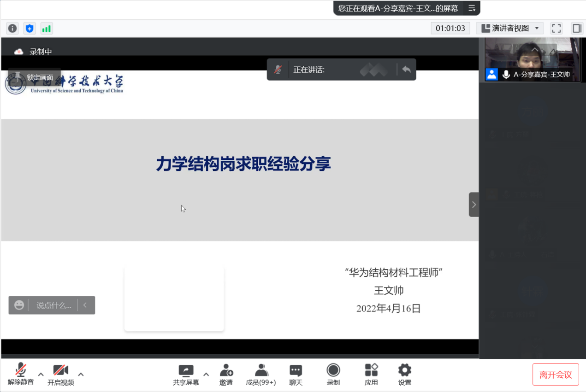This screenshot has height=392, width=586.
Task: Leave the meeting (离开会议)
Action: [556, 374]
